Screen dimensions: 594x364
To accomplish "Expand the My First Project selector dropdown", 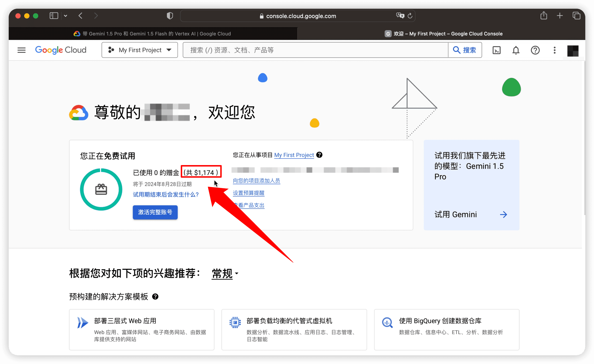I will 140,50.
